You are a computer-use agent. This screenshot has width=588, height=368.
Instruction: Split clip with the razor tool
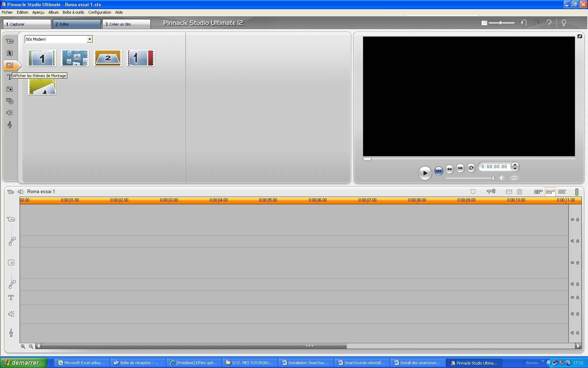click(x=509, y=192)
